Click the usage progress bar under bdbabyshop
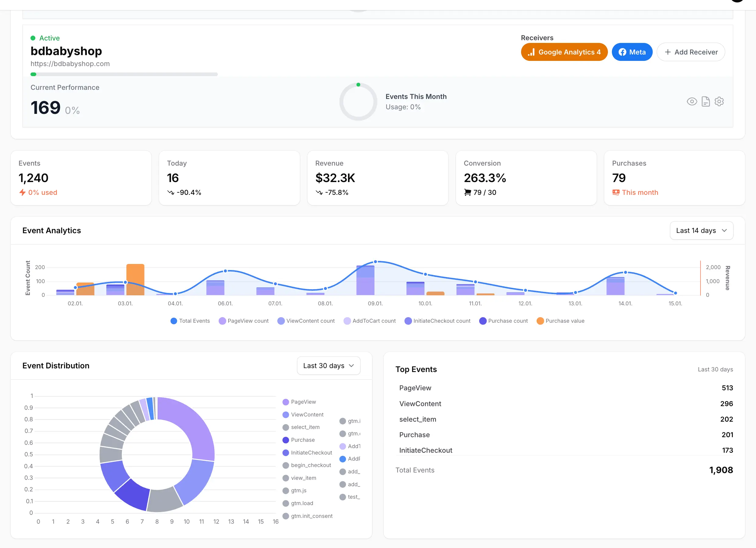This screenshot has width=756, height=548. [x=124, y=74]
